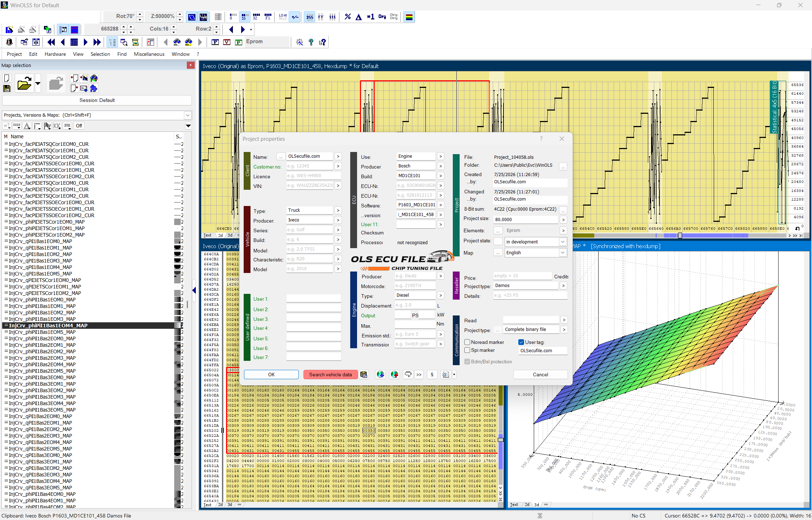Open dropdown arrow beside open folder icon

(38, 84)
